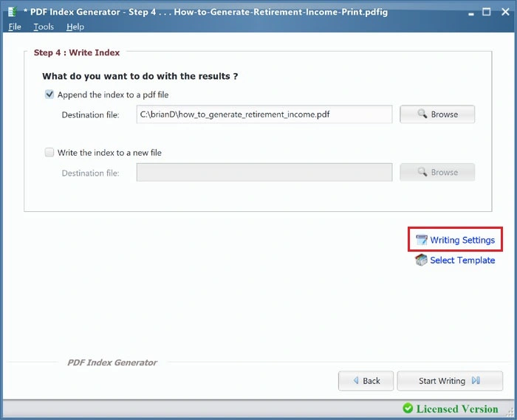The width and height of the screenshot is (517, 420).
Task: Check Write the index to a new file
Action: [x=49, y=153]
